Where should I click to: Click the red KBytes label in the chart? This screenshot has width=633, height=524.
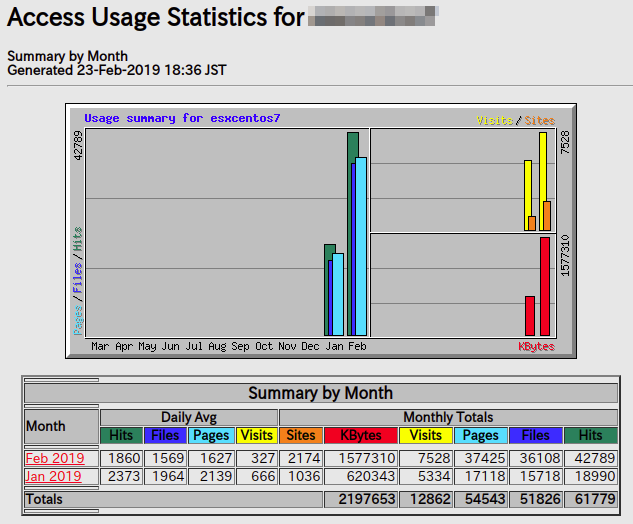(x=536, y=346)
